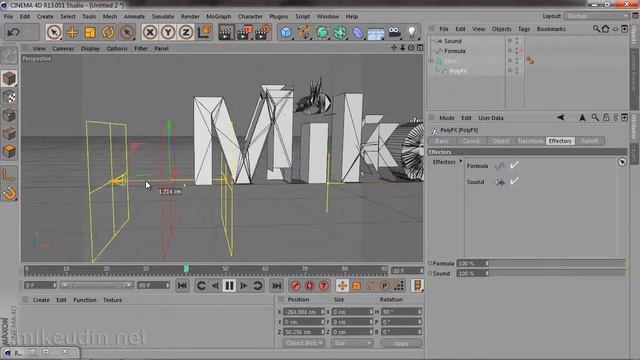Open the Character menu
Screen dimensions: 640x360
click(250, 16)
